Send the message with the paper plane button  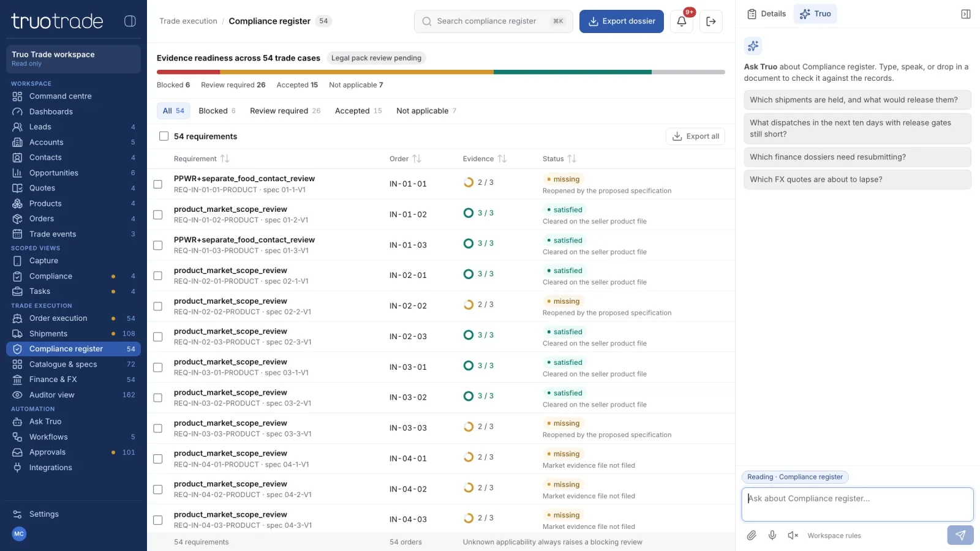(x=960, y=535)
